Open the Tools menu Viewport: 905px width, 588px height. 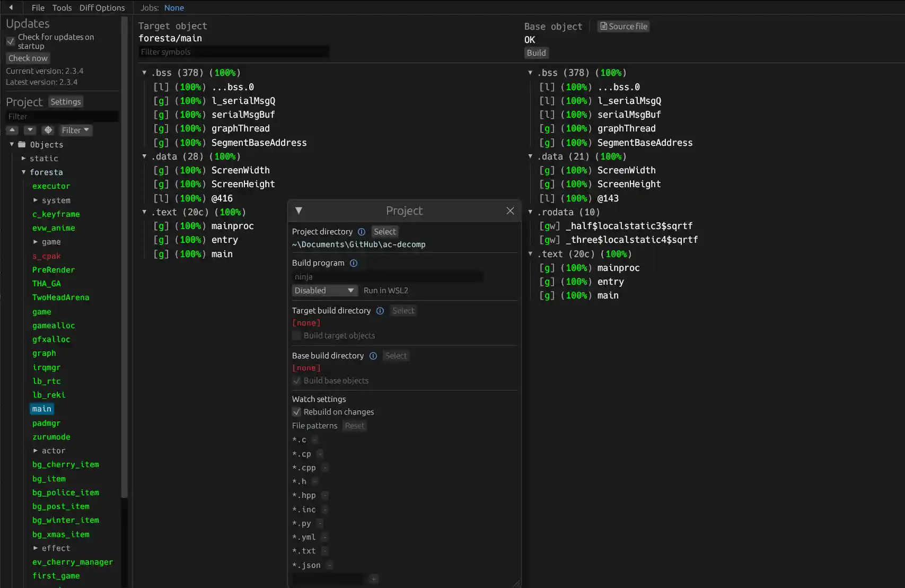tap(62, 7)
